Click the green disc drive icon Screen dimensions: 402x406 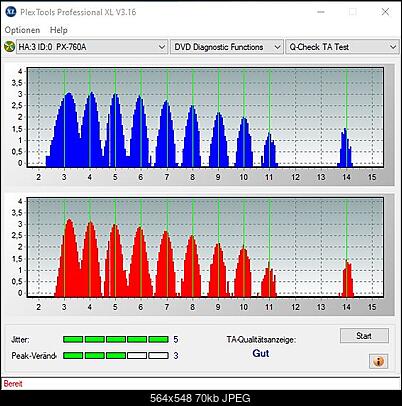[x=9, y=47]
